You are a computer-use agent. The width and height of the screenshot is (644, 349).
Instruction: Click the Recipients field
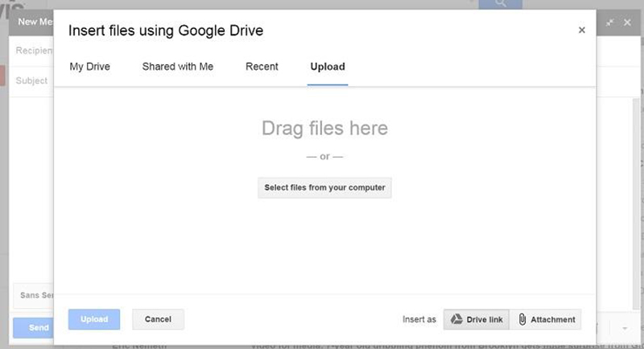coord(32,51)
